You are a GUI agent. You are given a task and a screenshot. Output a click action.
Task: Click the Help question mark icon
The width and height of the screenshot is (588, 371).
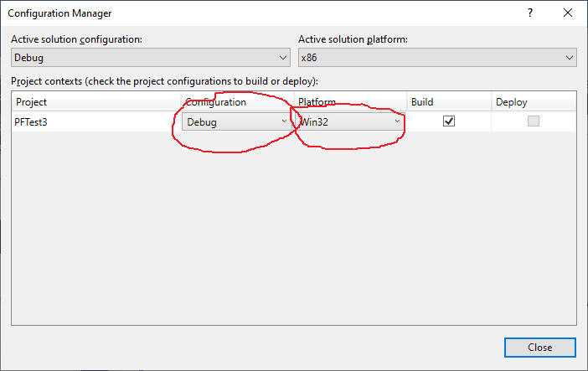pyautogui.click(x=529, y=13)
